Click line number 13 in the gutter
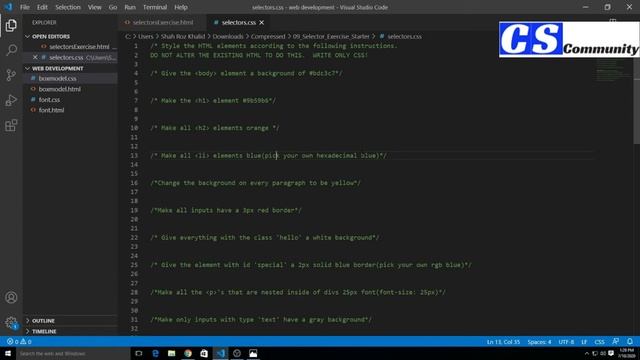 point(134,156)
